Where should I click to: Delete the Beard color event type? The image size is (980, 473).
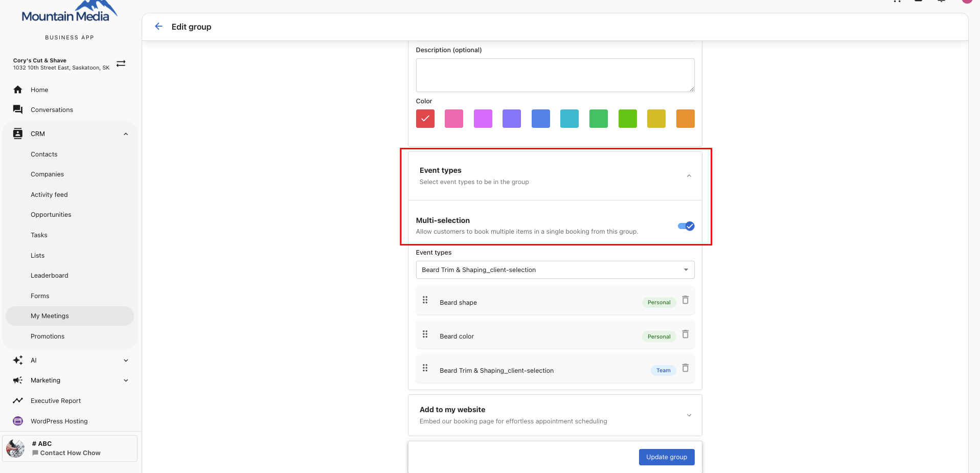pos(686,334)
